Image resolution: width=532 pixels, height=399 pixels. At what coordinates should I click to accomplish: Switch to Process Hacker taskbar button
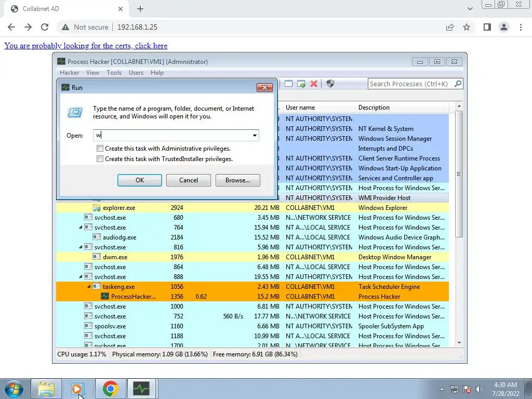(x=141, y=389)
